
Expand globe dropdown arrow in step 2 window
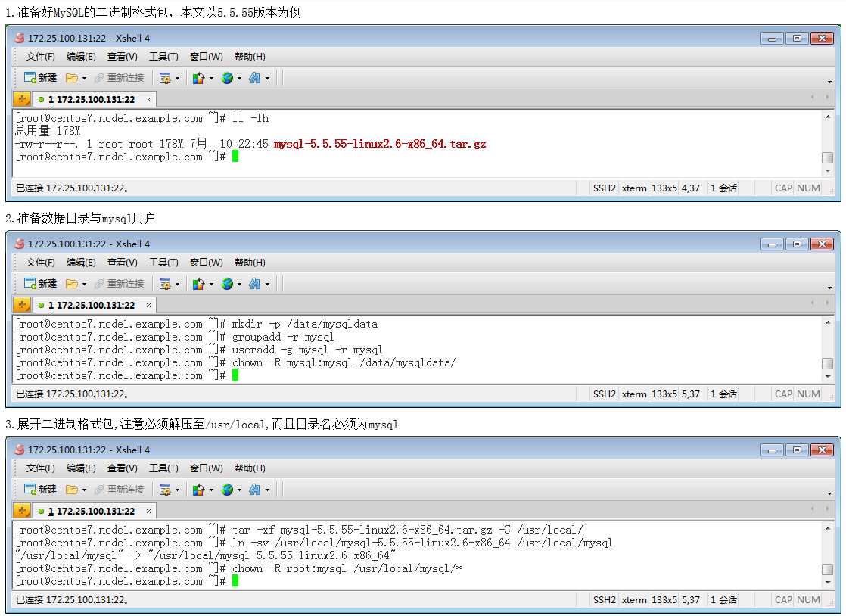(240, 285)
